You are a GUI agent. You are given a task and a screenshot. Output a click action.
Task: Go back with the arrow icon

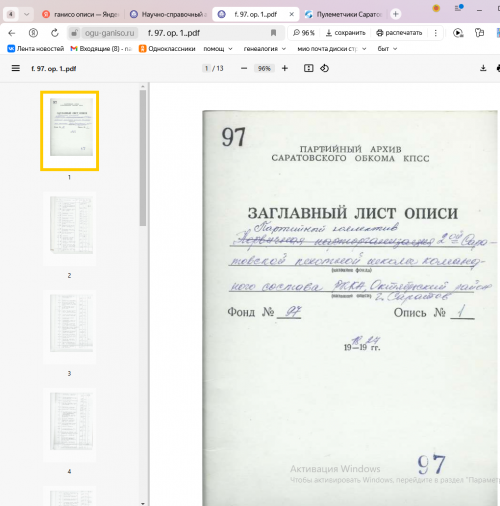click(x=12, y=33)
